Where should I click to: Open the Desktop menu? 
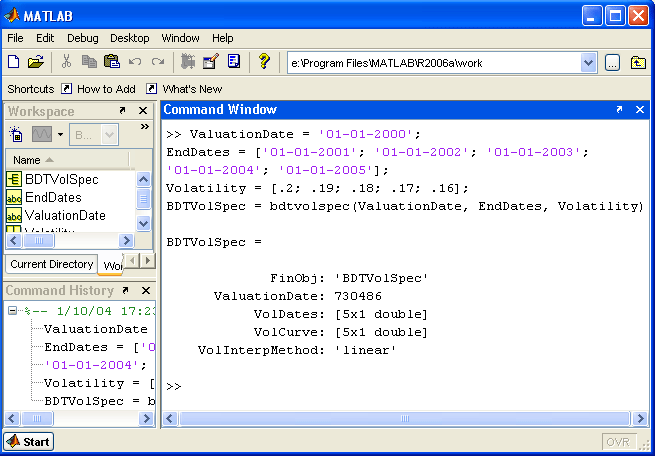tap(130, 38)
